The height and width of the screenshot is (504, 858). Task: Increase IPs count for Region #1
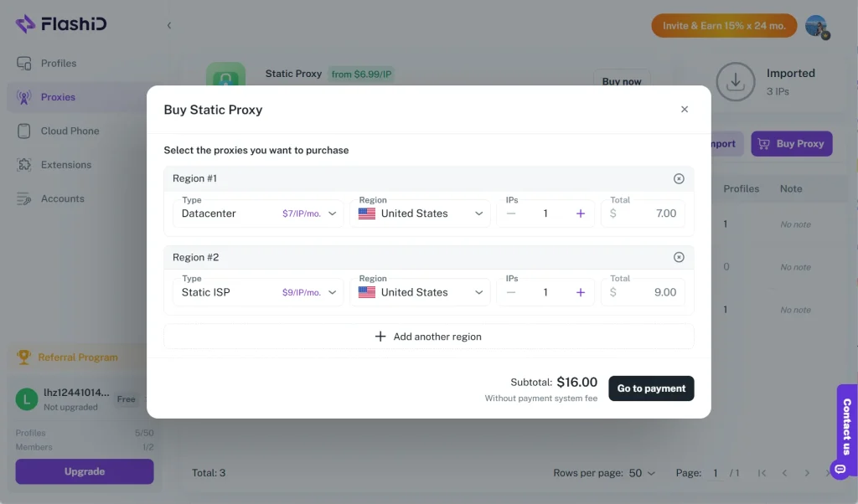pyautogui.click(x=581, y=213)
